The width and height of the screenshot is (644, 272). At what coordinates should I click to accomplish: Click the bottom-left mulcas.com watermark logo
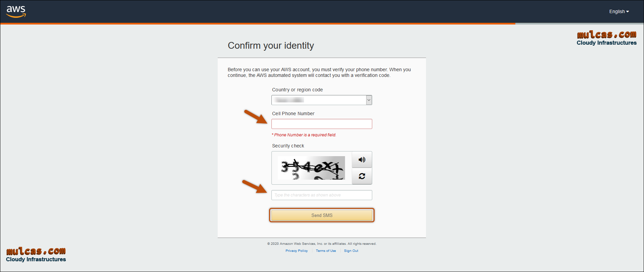[36, 255]
